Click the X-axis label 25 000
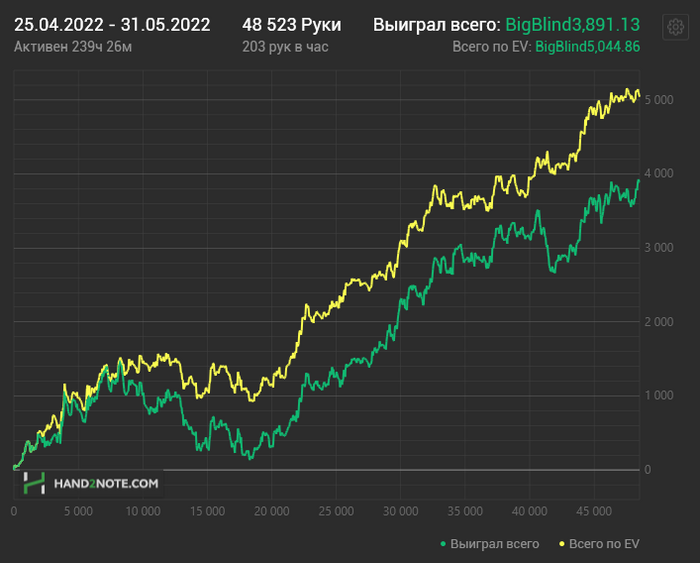 pos(336,511)
